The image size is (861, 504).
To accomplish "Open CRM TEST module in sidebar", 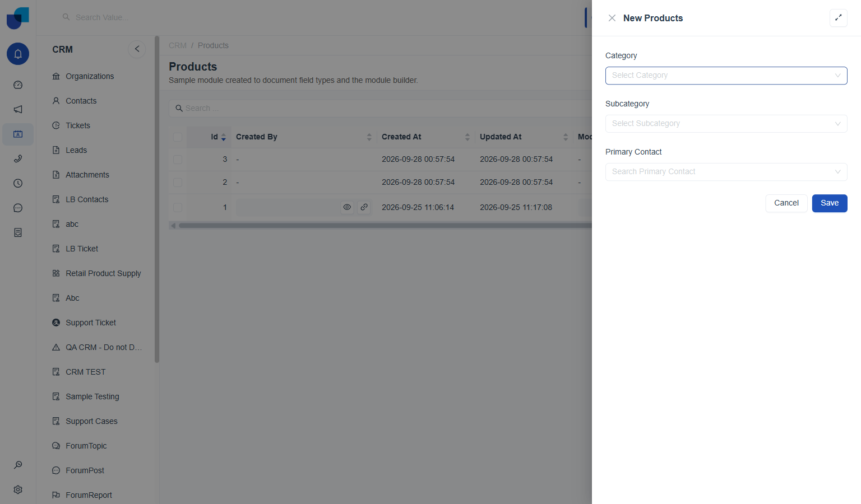I will coord(86,372).
